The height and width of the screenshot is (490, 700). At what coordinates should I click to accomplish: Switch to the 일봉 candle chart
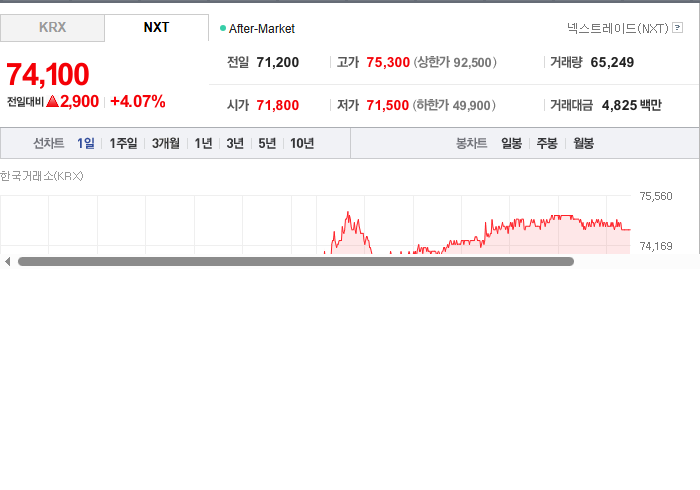pos(512,143)
